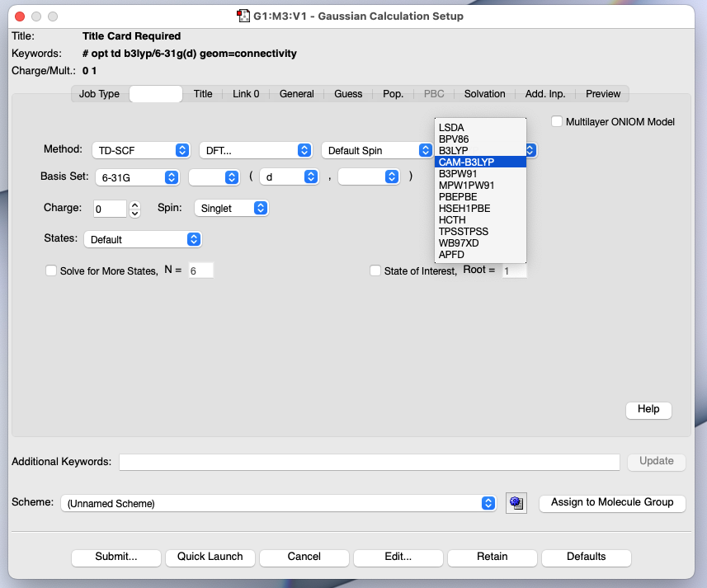Switch to the Title tab
This screenshot has height=588, width=707.
coord(203,94)
